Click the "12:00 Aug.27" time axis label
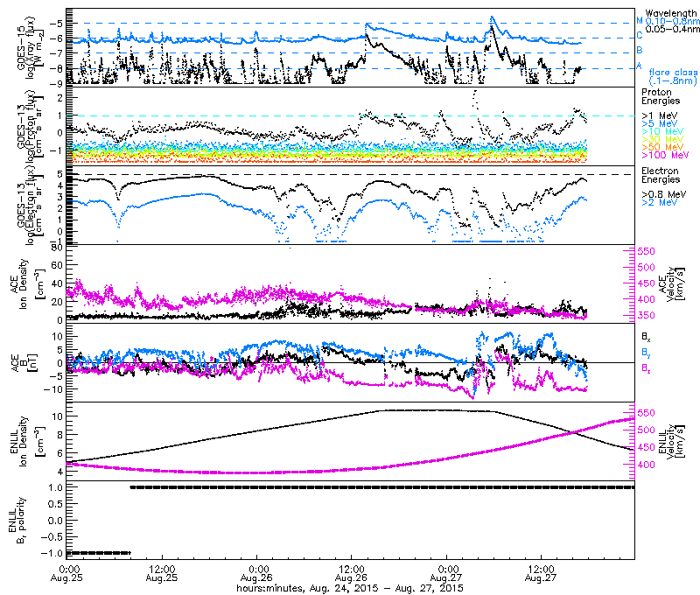This screenshot has width=700, height=595. (541, 574)
